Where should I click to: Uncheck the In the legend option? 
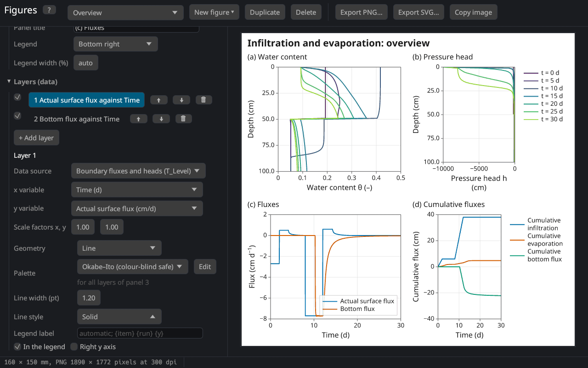[17, 346]
